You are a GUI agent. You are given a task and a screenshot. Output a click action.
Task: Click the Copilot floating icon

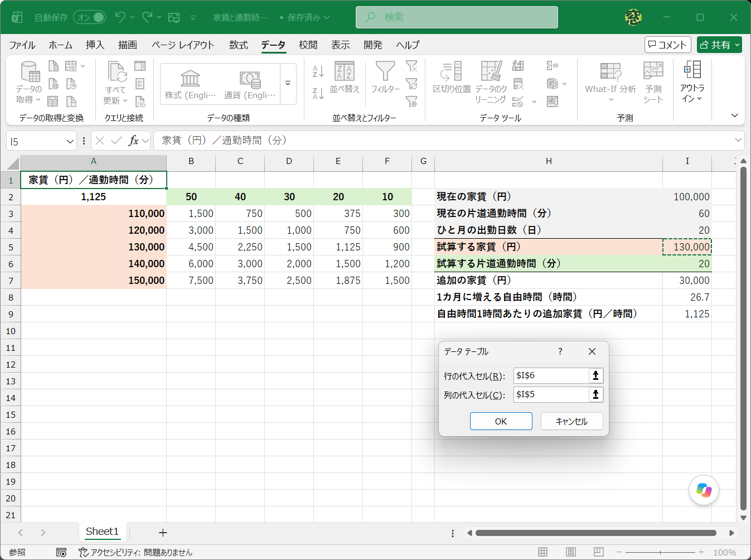point(704,490)
